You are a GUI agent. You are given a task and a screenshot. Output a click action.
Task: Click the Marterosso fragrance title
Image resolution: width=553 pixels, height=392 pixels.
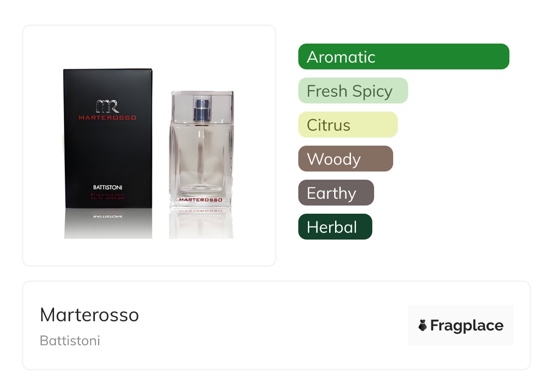pos(89,315)
